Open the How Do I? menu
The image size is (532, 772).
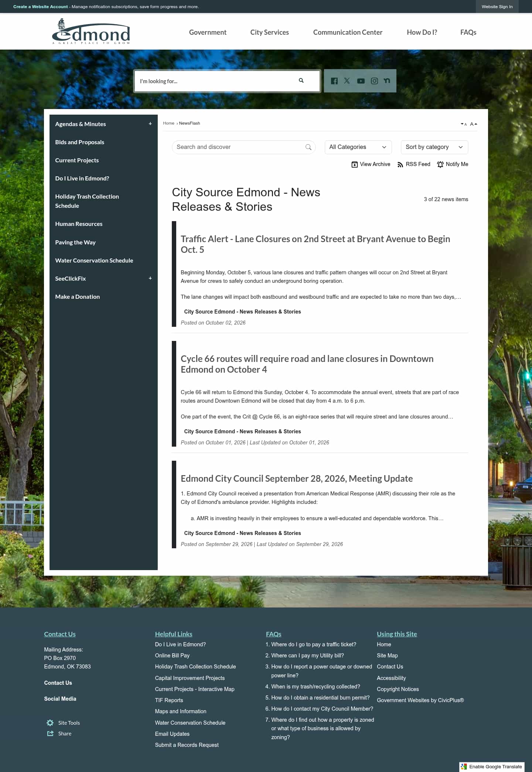pyautogui.click(x=422, y=32)
